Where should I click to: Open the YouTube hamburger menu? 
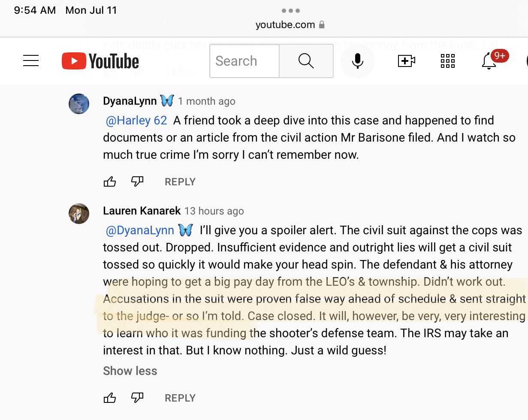(x=31, y=61)
